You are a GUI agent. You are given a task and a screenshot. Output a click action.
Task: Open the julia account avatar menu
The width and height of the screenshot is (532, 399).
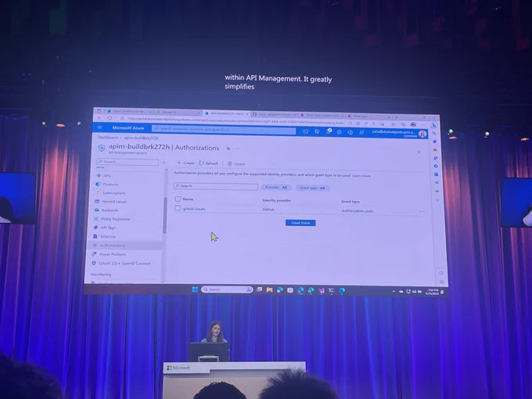pyautogui.click(x=422, y=134)
